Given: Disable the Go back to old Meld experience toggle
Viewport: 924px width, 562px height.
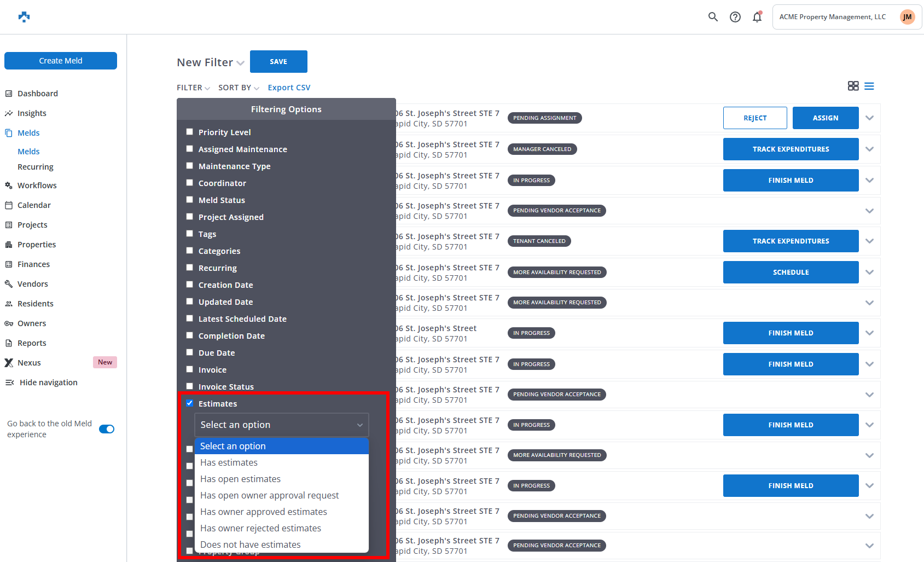Looking at the screenshot, I should (107, 429).
